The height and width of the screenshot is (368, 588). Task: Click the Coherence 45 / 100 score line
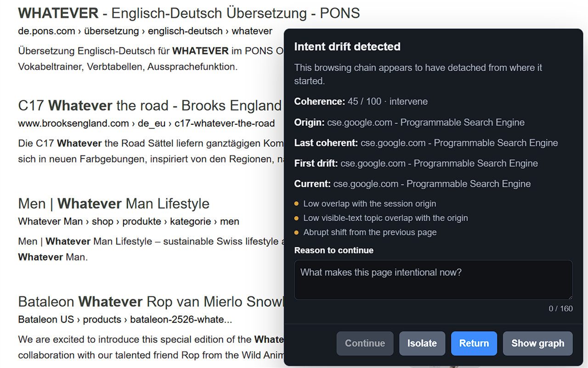click(x=361, y=101)
